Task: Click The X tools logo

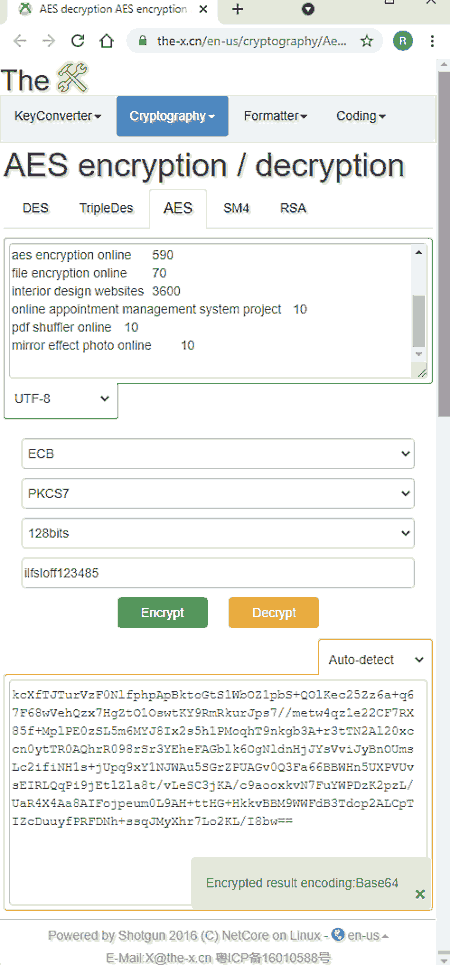Action: pos(45,79)
